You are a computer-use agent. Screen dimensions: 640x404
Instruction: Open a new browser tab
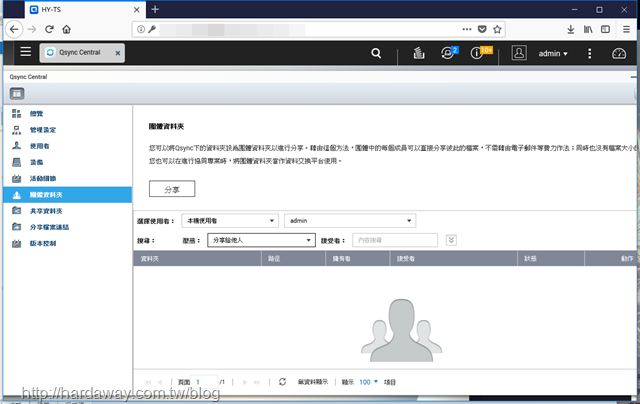tap(155, 9)
